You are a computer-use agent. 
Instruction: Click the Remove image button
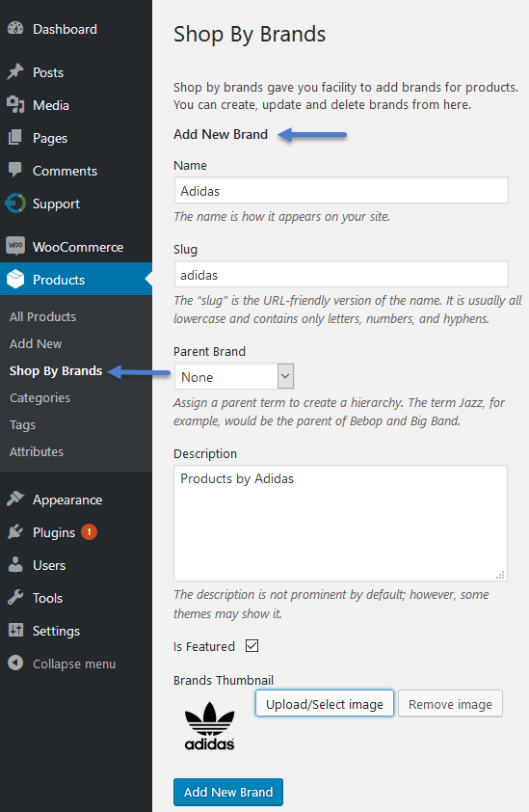click(450, 704)
